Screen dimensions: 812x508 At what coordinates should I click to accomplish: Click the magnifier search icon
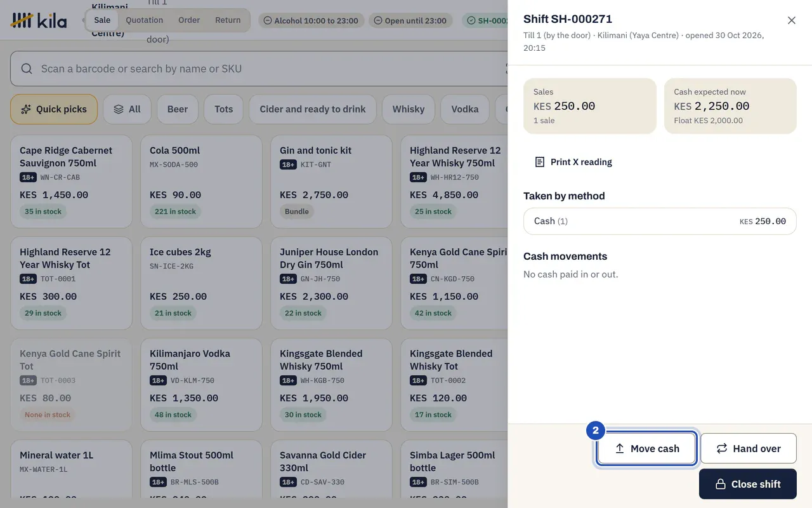point(27,69)
